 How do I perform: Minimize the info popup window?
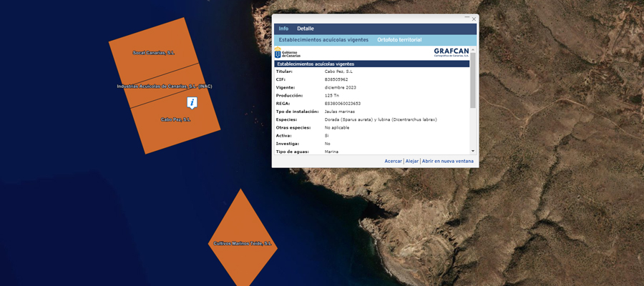[467, 18]
